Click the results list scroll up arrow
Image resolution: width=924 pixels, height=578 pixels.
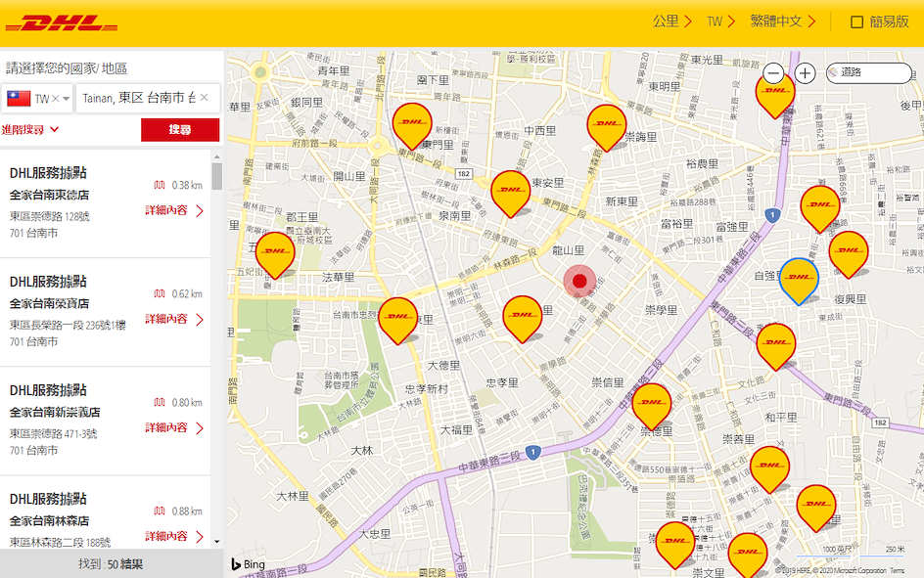pyautogui.click(x=217, y=157)
